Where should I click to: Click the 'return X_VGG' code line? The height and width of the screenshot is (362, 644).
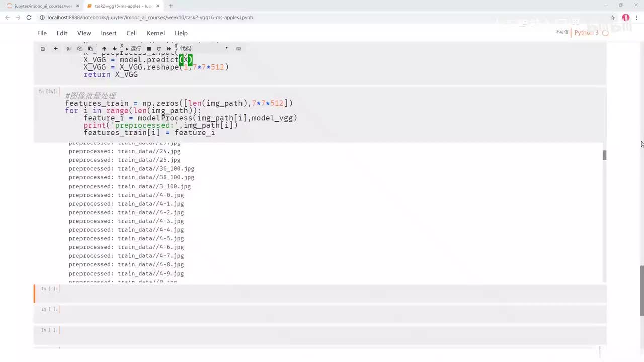[x=111, y=74]
